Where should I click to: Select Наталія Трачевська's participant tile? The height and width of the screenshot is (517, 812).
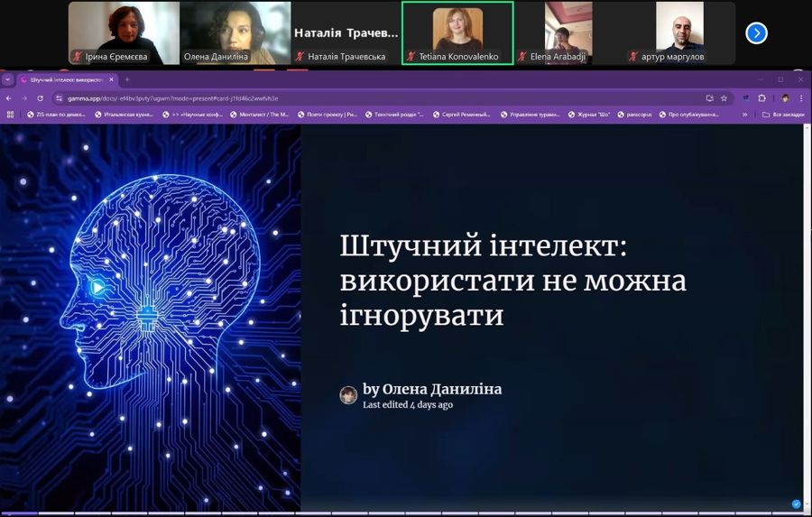[x=346, y=33]
